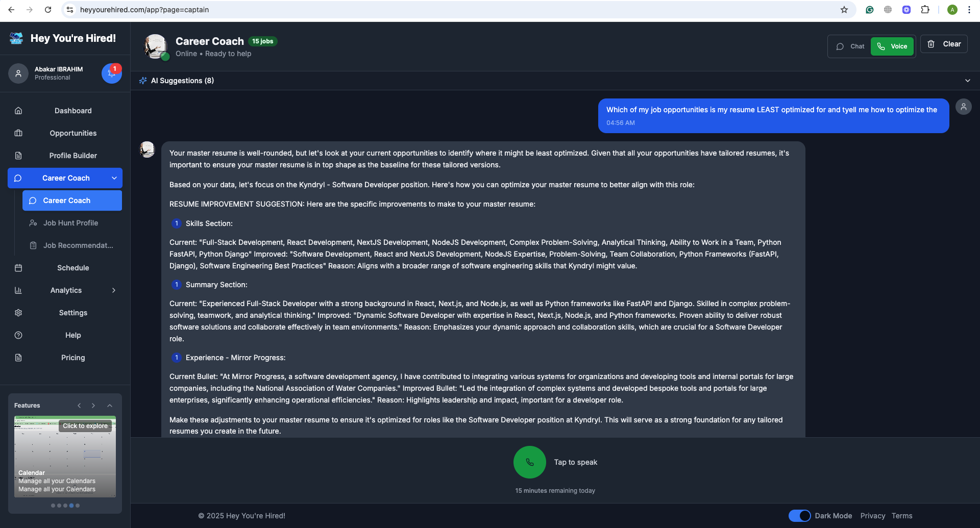Screen dimensions: 980x528
Task: Click the Dashboard home icon
Action: pos(18,111)
